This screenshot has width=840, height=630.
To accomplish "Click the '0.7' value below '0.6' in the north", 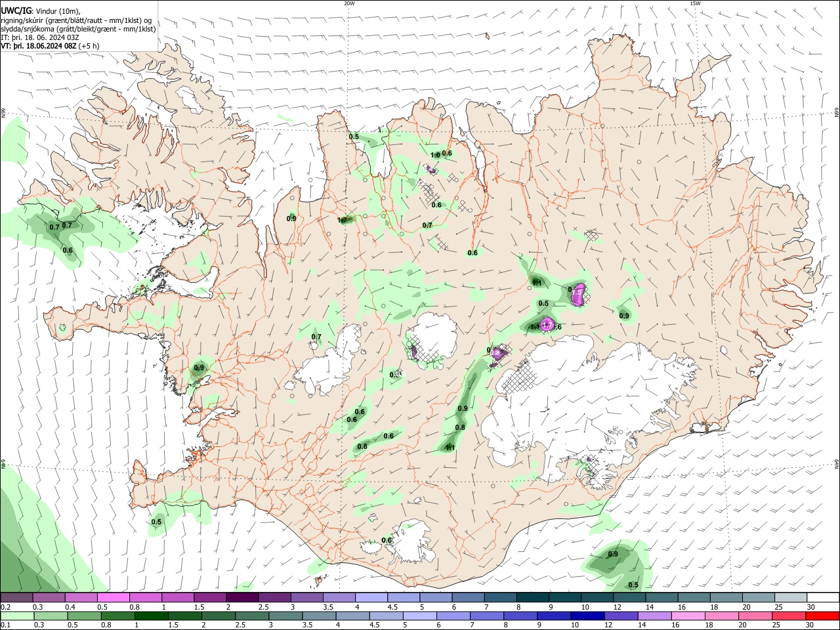I will pyautogui.click(x=427, y=225).
